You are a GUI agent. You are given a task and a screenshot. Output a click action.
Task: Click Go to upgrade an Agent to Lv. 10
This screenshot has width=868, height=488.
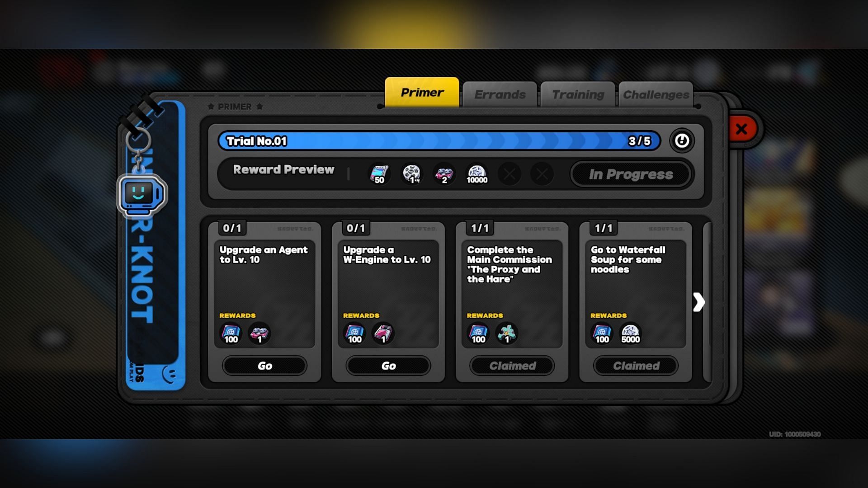[264, 365]
